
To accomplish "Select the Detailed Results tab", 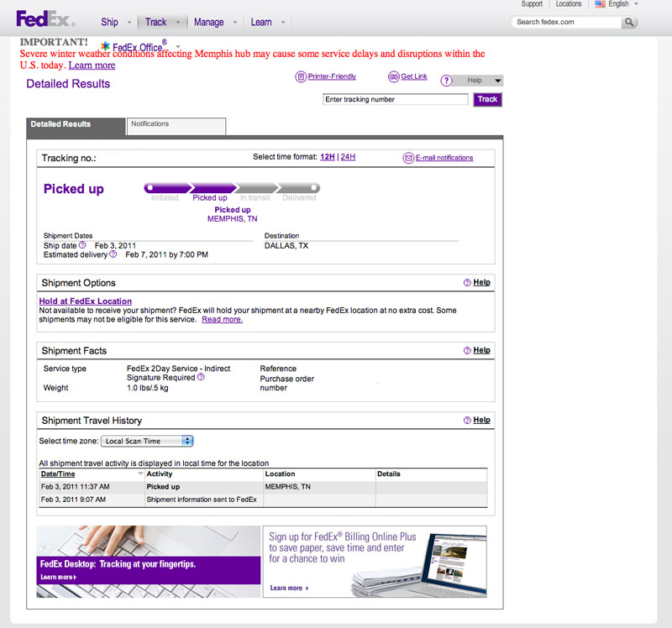I will tap(76, 127).
